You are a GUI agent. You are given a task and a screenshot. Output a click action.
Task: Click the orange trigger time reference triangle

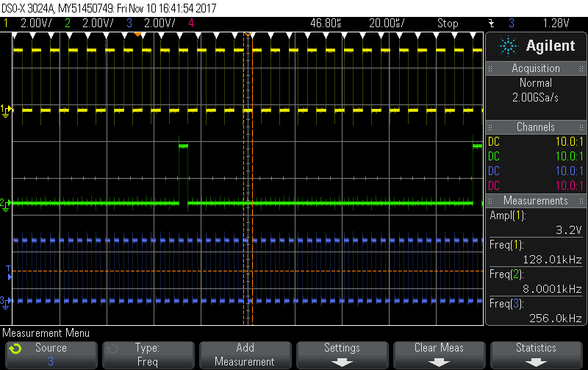pyautogui.click(x=138, y=35)
